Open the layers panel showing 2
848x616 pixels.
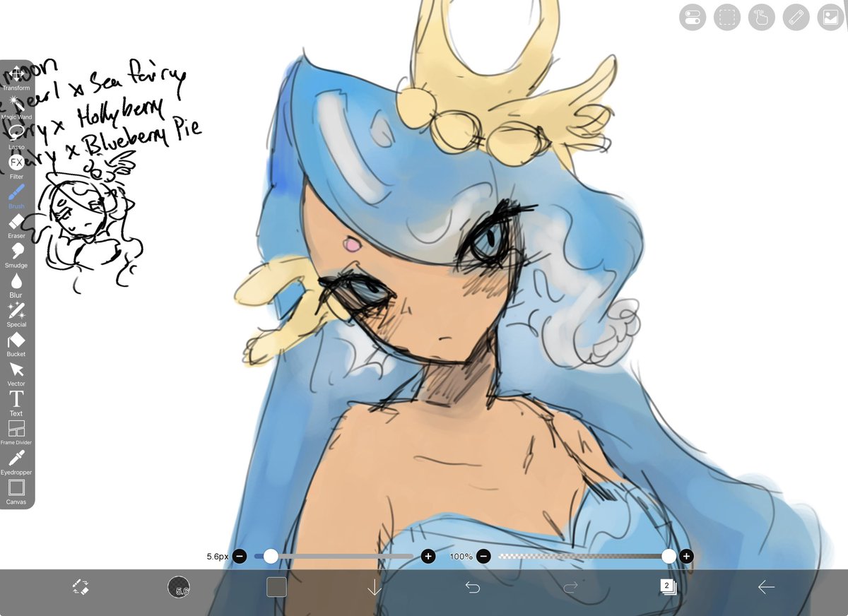pos(668,586)
